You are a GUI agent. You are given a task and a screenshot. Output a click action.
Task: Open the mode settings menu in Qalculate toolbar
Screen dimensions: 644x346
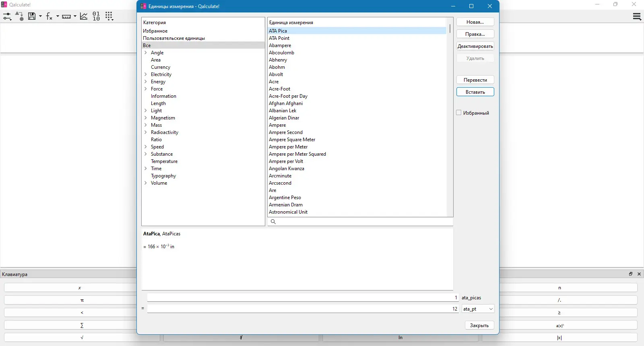tap(7, 16)
